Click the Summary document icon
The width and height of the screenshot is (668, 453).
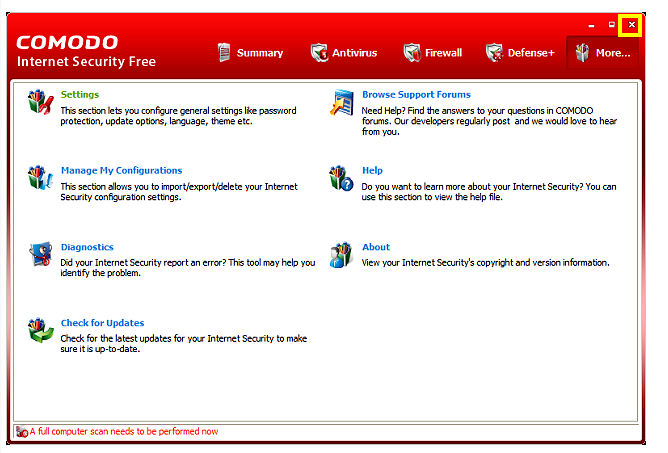(x=224, y=52)
